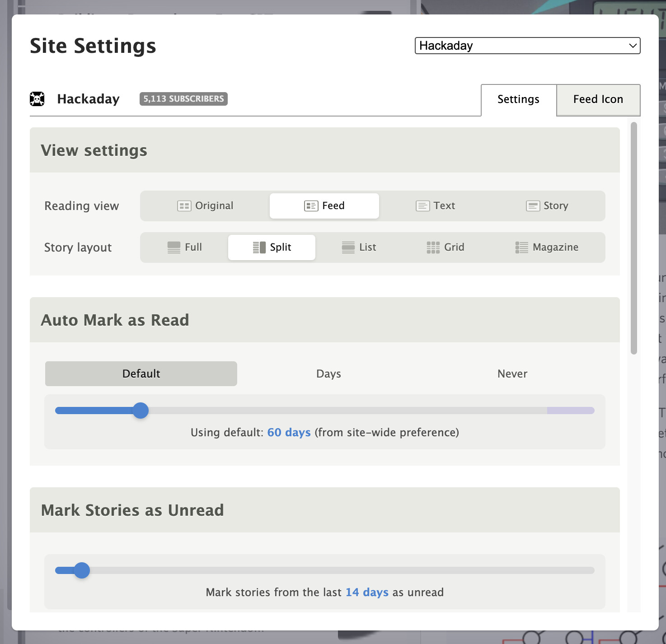Screen dimensions: 666x644
Task: Click the dropdown chevron arrow beside Hackaday
Action: [633, 46]
